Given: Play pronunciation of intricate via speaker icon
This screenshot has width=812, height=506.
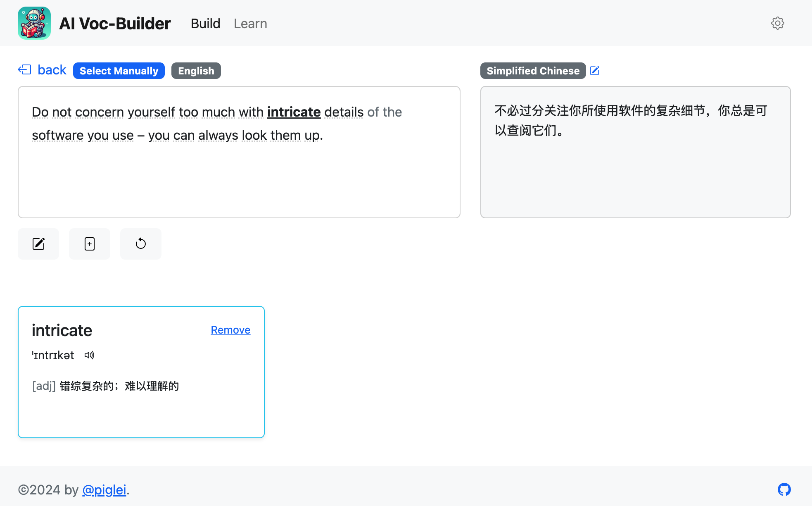Looking at the screenshot, I should pyautogui.click(x=89, y=355).
